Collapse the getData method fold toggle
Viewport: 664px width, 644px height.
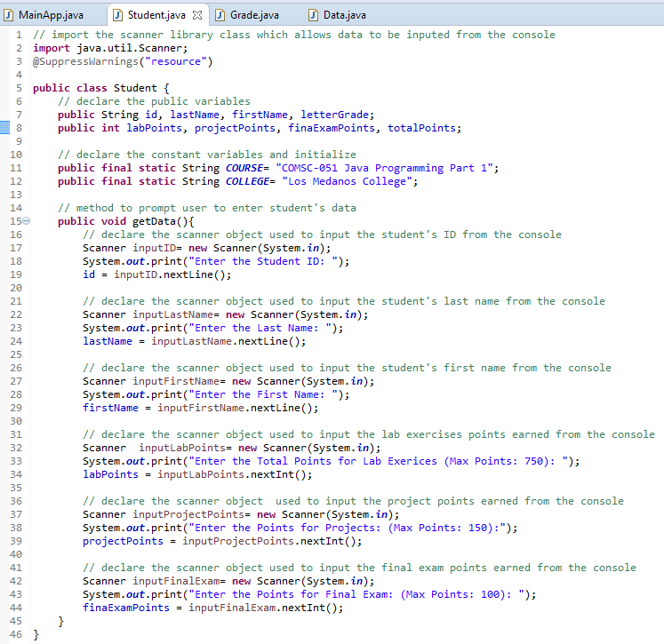click(26, 221)
